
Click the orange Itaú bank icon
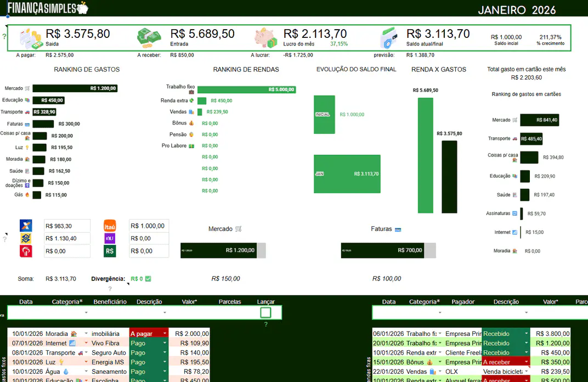(x=110, y=226)
